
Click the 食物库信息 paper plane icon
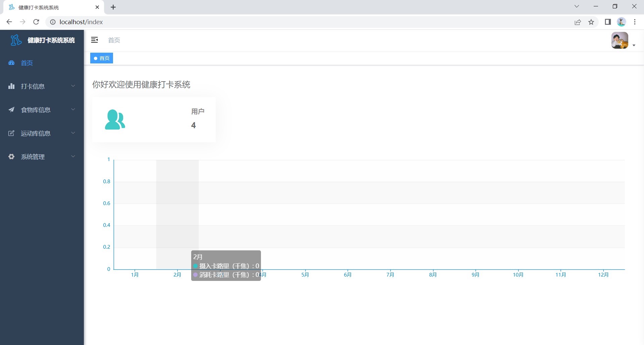click(x=11, y=110)
